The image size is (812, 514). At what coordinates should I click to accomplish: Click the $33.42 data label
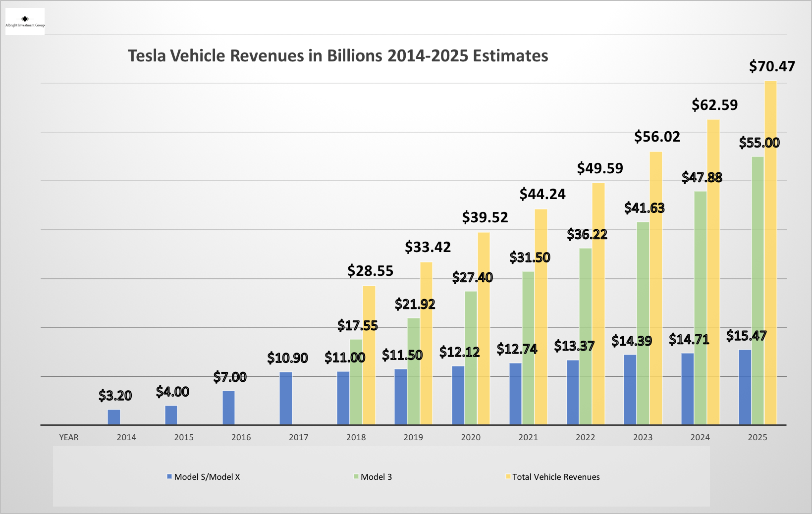coord(428,247)
